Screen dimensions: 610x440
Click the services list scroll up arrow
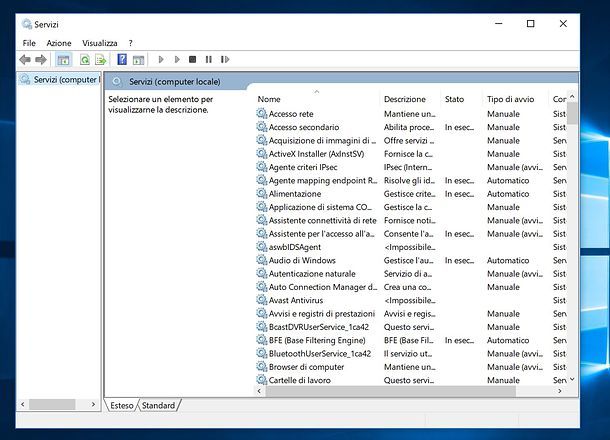(x=572, y=96)
